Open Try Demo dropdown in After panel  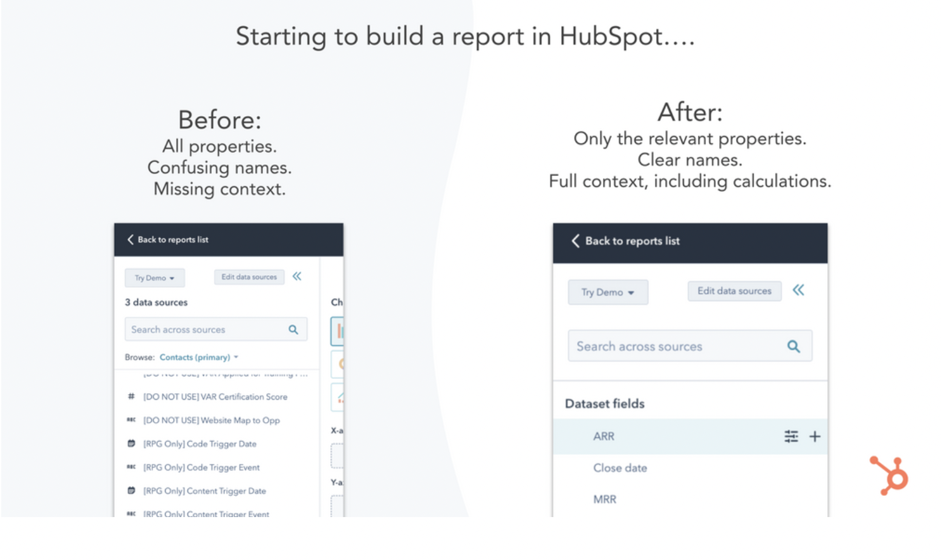click(608, 292)
